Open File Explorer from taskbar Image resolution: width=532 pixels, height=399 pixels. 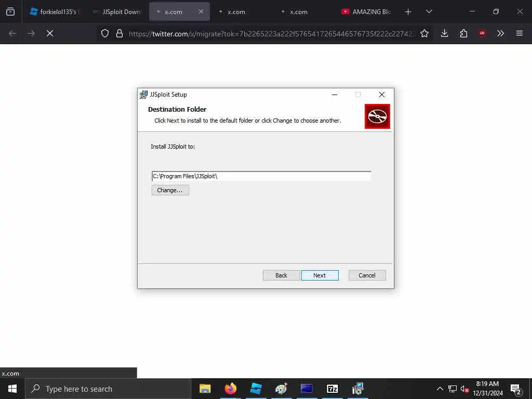coord(205,389)
